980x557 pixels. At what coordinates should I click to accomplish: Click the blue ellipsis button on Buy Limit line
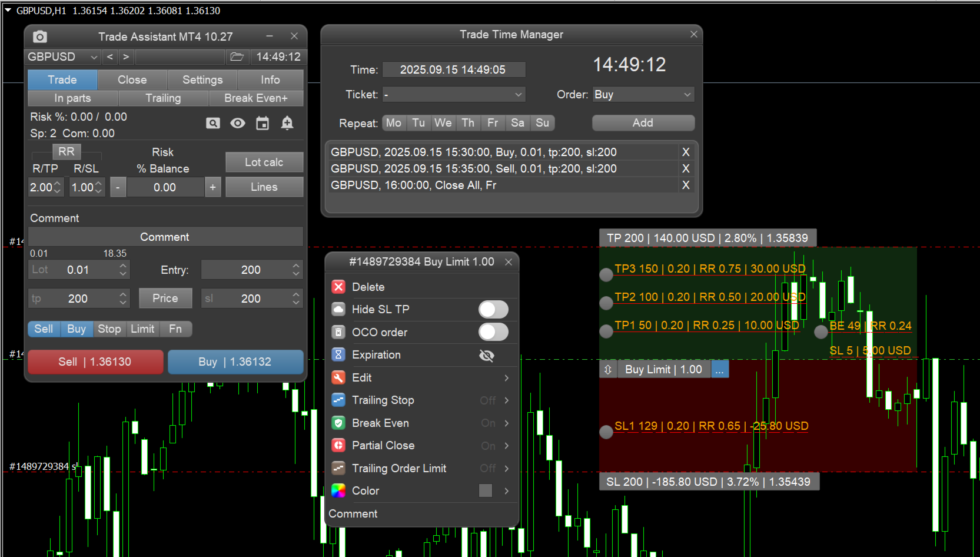pyautogui.click(x=720, y=369)
